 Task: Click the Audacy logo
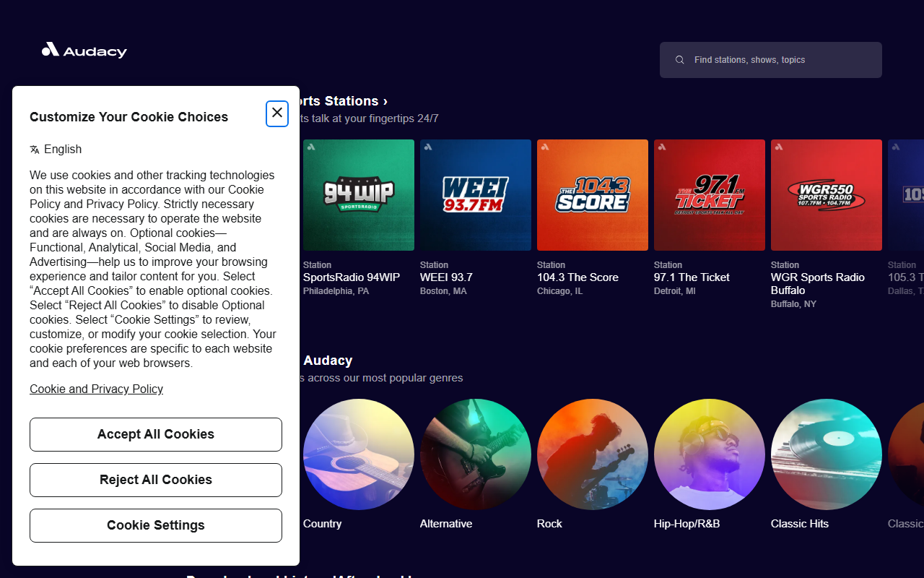84,50
